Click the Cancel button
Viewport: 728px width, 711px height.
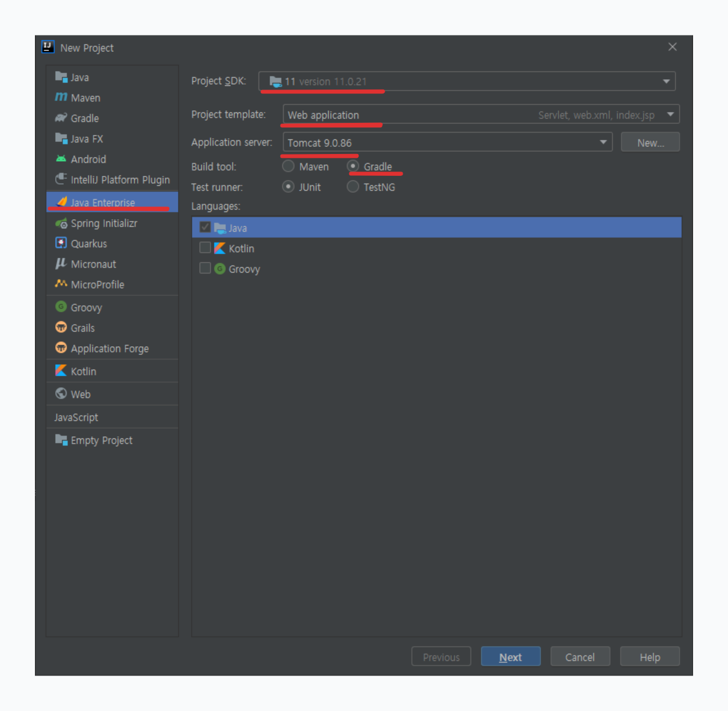tap(580, 657)
